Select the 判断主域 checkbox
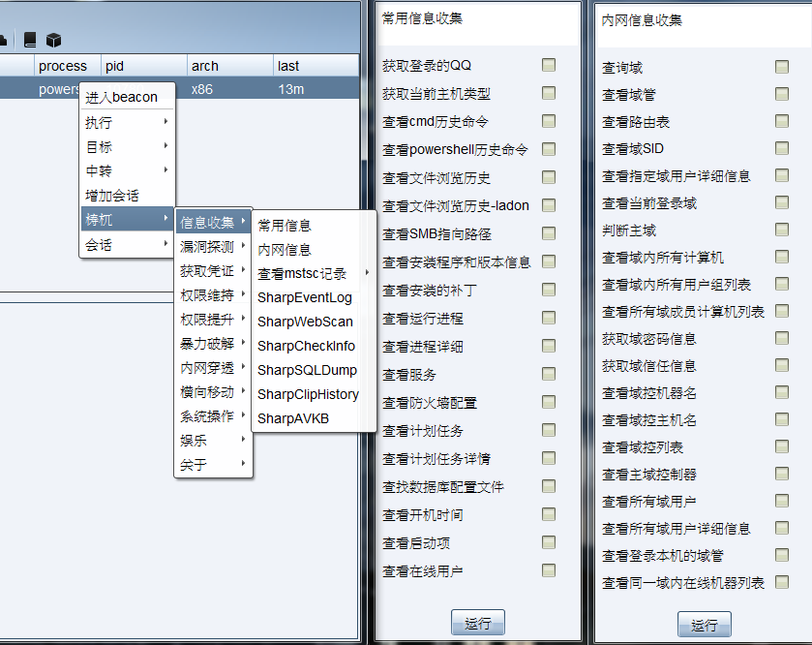The width and height of the screenshot is (812, 645). pyautogui.click(x=782, y=230)
